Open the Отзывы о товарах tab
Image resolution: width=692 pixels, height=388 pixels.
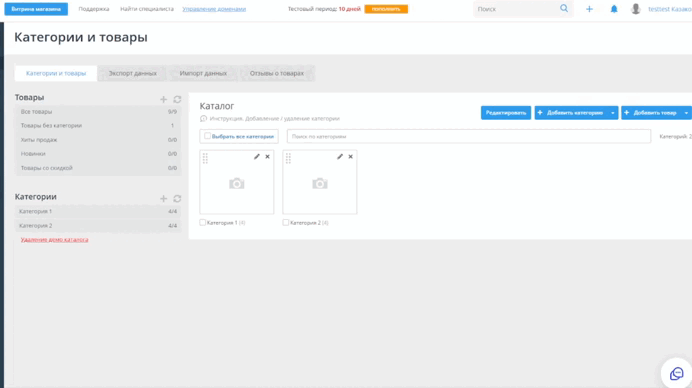[x=277, y=73]
